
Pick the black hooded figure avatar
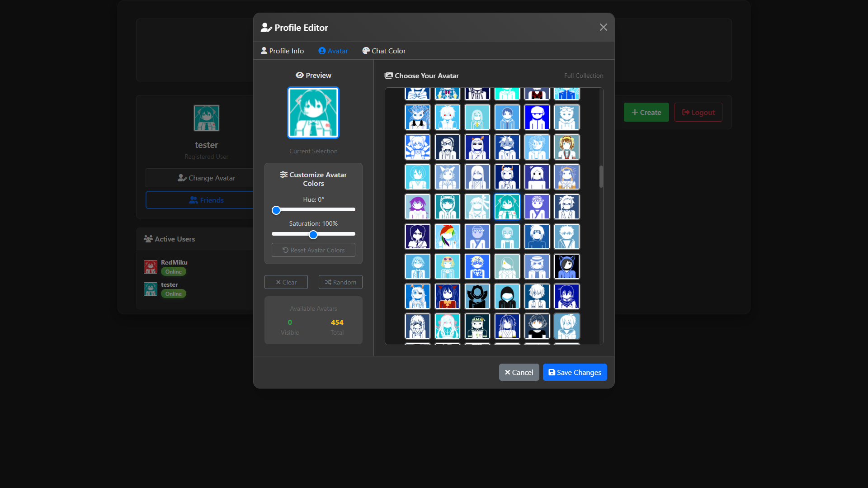point(507,296)
